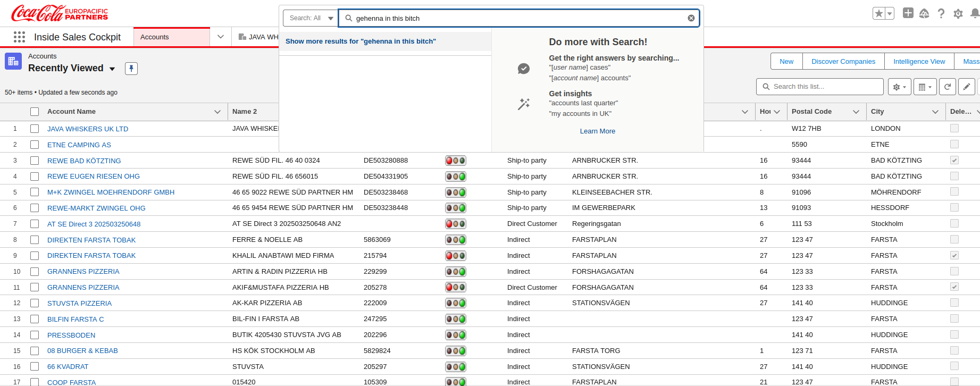This screenshot has width=980, height=386.
Task: Open the Search: All scope dropdown
Action: coord(311,18)
